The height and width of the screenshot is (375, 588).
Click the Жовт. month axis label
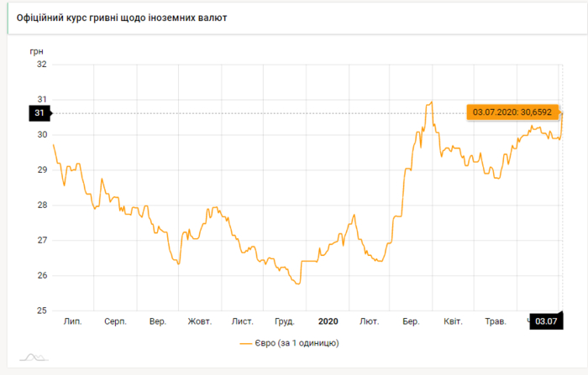point(200,321)
